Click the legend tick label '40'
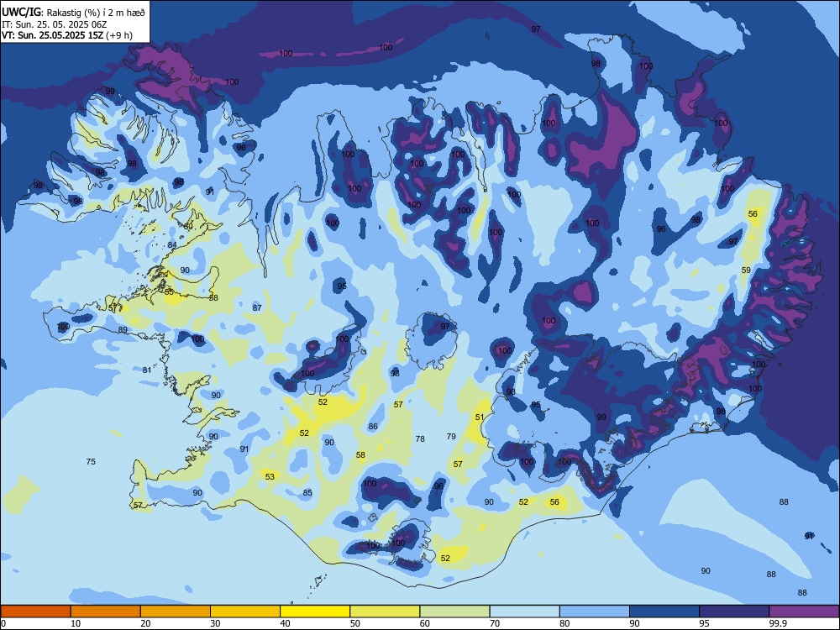Image resolution: width=840 pixels, height=630 pixels. click(x=285, y=623)
